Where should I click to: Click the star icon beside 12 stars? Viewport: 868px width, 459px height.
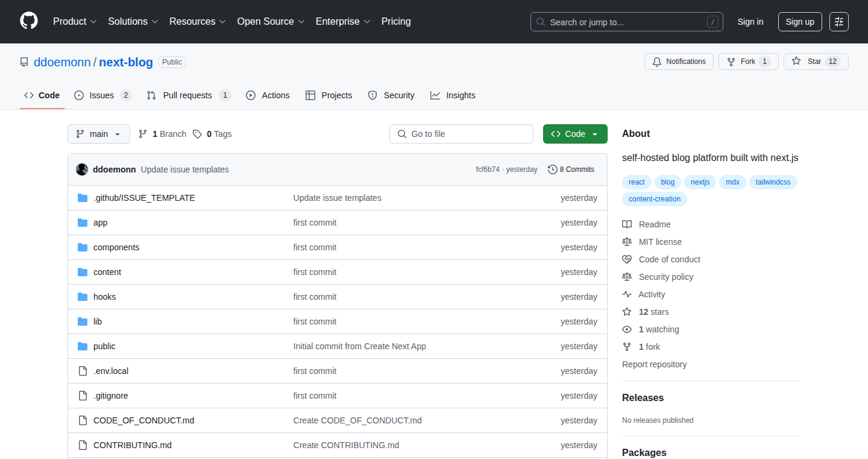pos(627,312)
